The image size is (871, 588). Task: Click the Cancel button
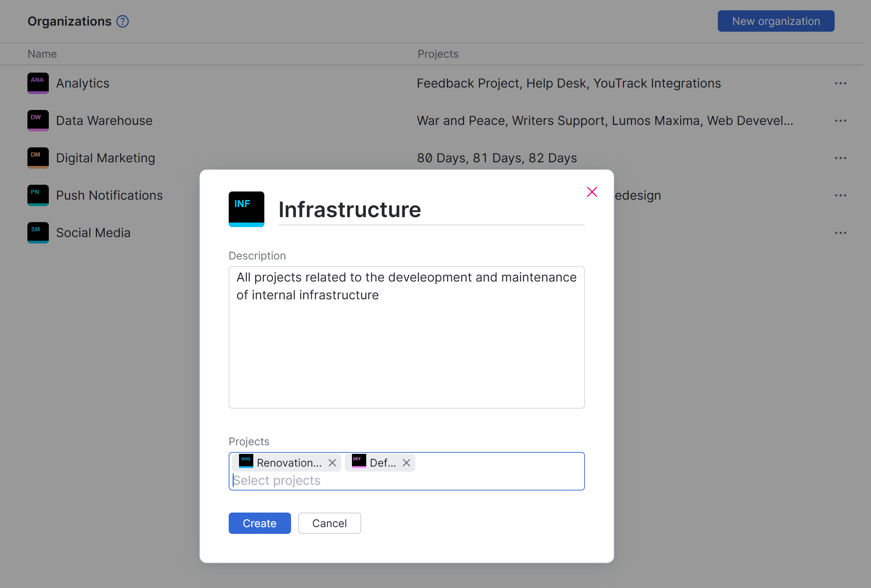click(329, 523)
